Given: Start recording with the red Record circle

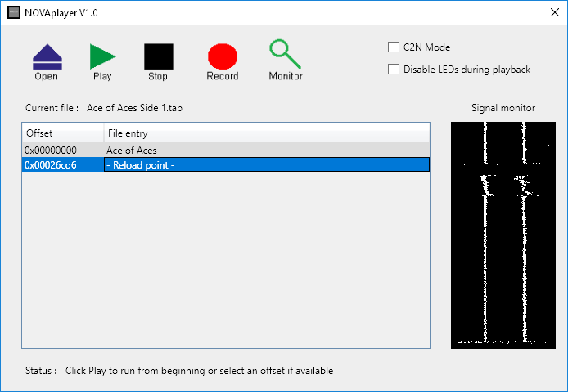Looking at the screenshot, I should tap(223, 56).
